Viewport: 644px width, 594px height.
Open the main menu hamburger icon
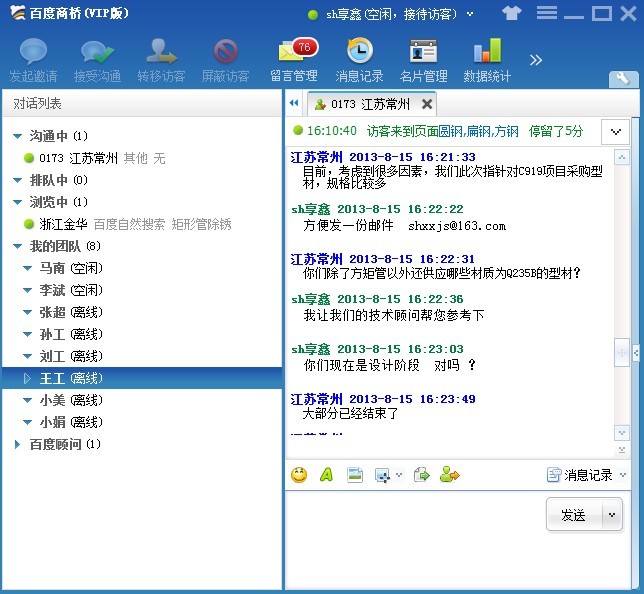click(x=547, y=12)
